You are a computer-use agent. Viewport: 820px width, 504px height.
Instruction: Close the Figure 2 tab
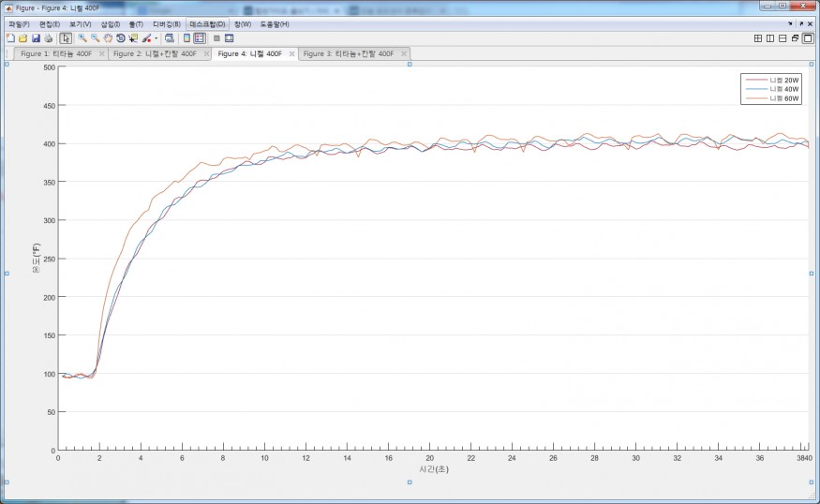click(x=206, y=53)
